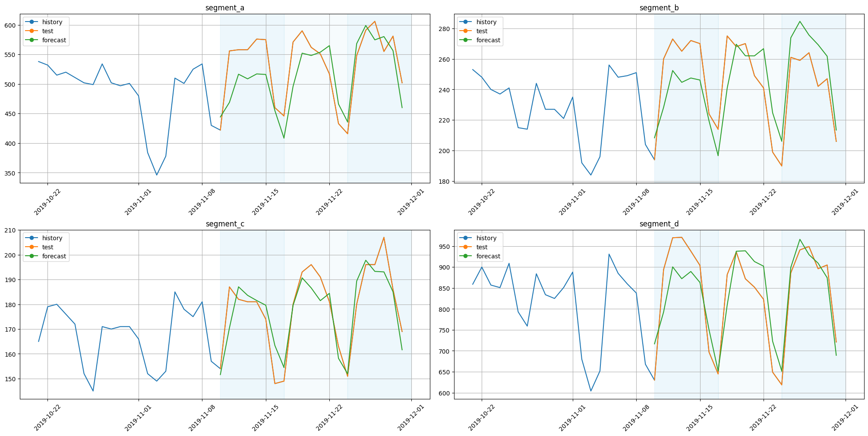The width and height of the screenshot is (868, 436).
Task: Click the history low near 346 in segment_a
Action: pos(157,175)
